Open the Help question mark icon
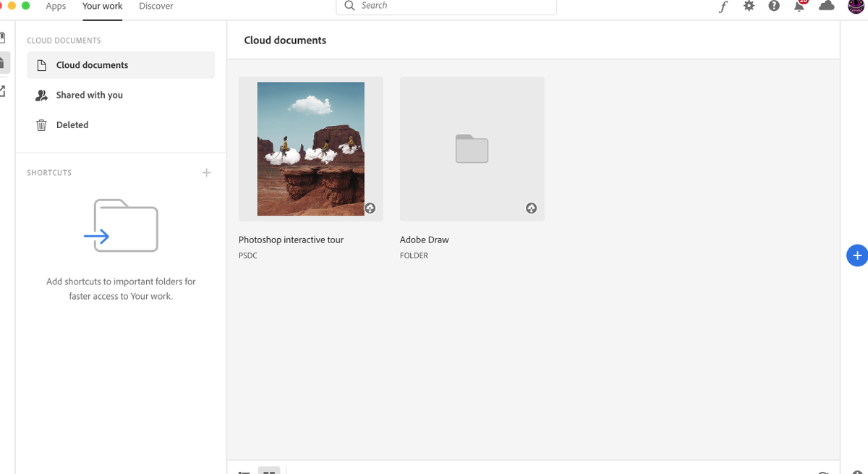Viewport: 868px width, 474px height. click(x=774, y=6)
